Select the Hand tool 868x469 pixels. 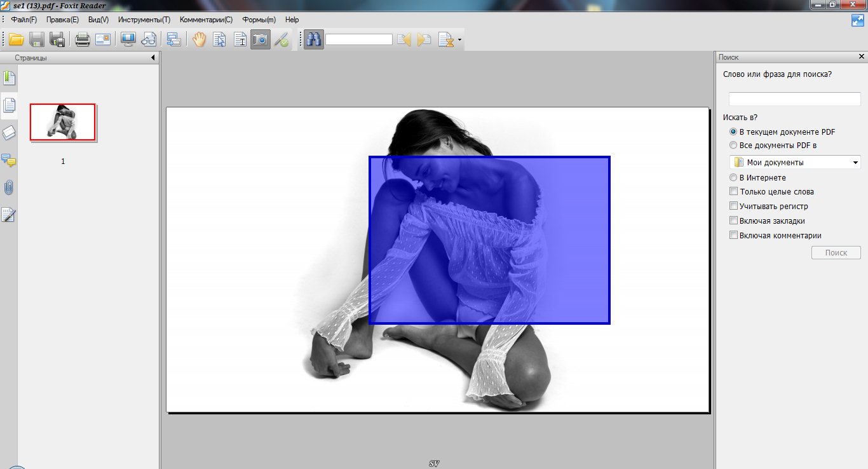click(x=200, y=40)
